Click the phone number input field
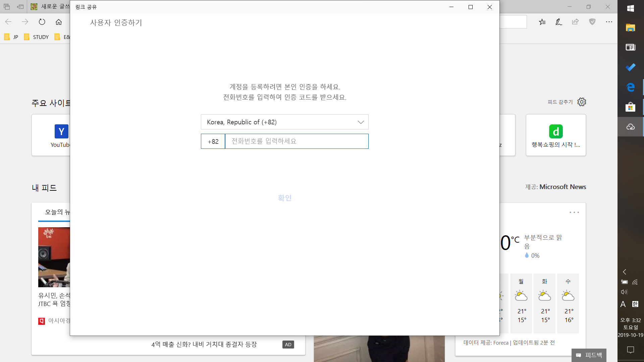Screen dimensions: 644x362 click(297, 141)
